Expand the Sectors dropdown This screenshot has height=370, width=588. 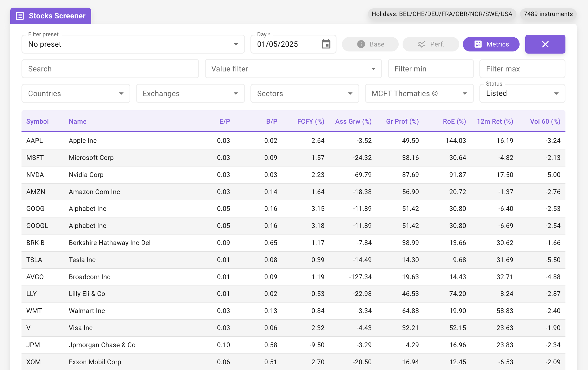coord(305,93)
